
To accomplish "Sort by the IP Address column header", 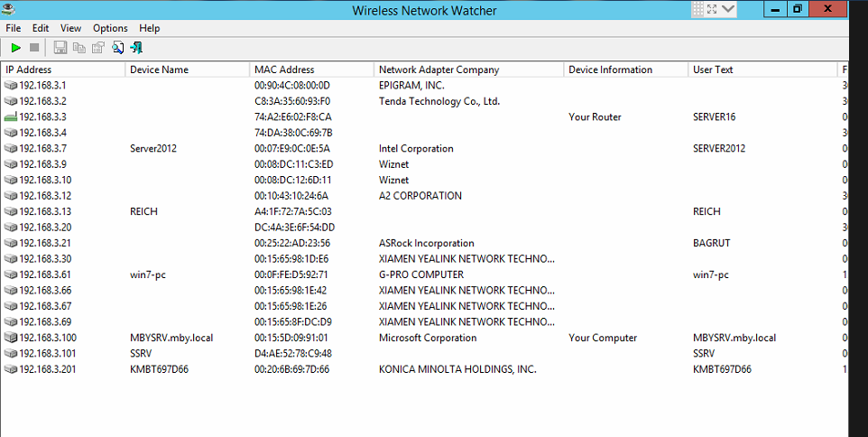I will coord(63,70).
